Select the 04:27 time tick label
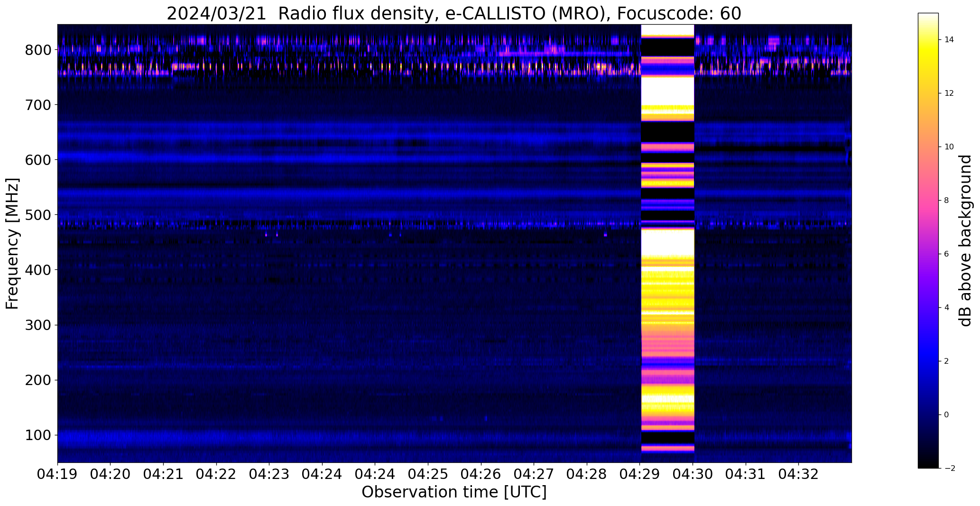This screenshot has width=980, height=506. 534,474
